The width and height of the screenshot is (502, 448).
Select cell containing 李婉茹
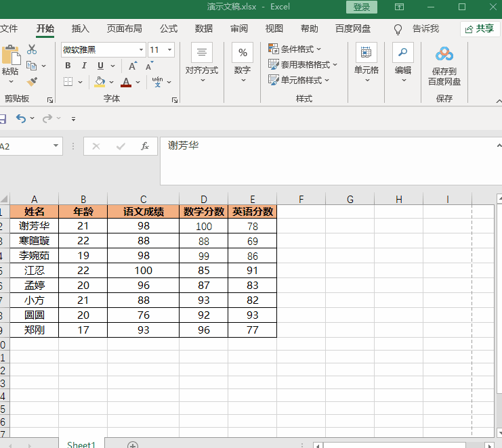coord(34,256)
